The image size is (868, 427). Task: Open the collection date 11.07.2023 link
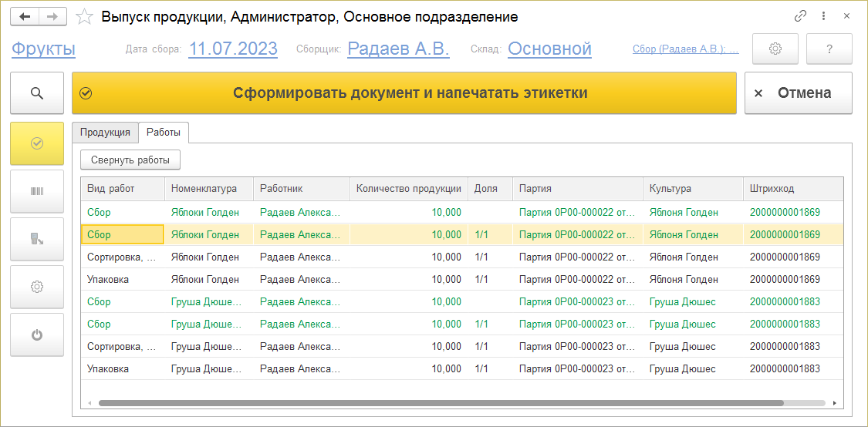pyautogui.click(x=233, y=49)
